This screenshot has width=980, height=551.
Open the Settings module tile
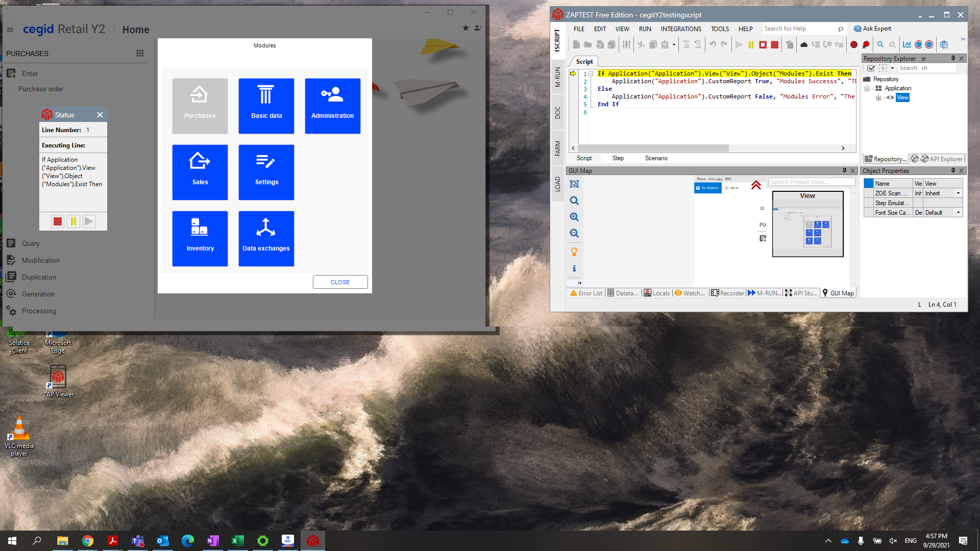coord(266,172)
